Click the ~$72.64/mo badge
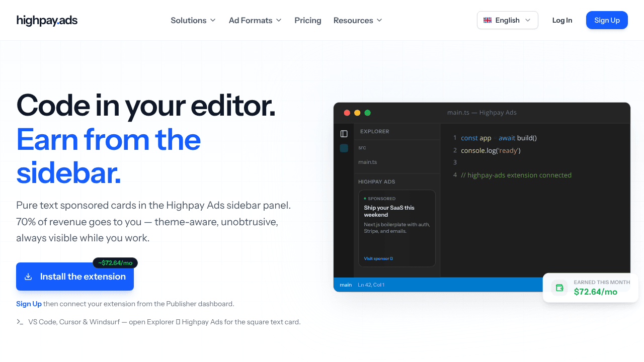 point(115,263)
